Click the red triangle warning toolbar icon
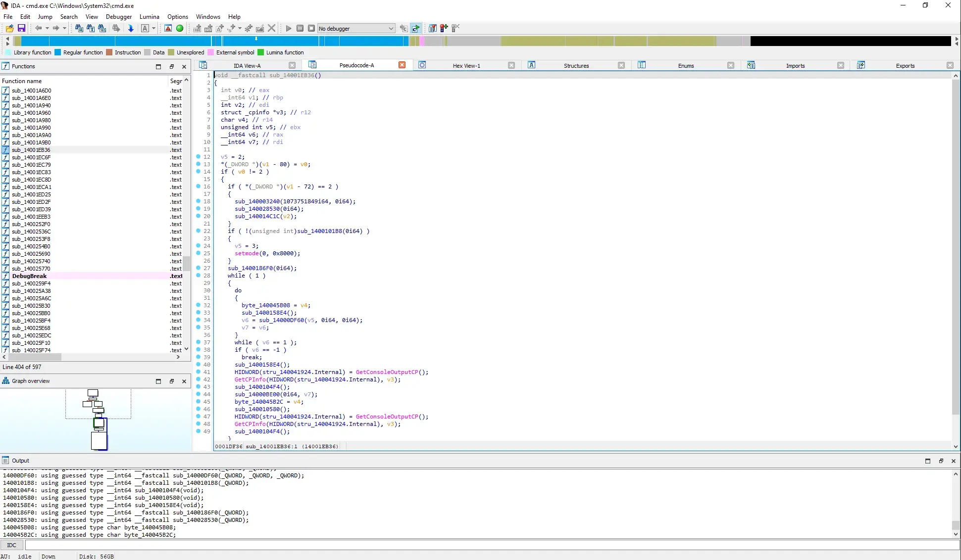 point(168,28)
